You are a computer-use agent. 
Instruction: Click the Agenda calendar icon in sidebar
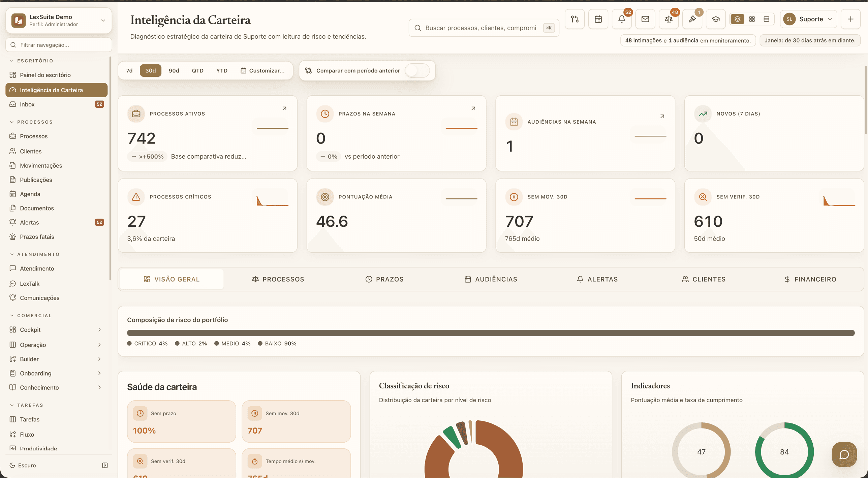click(13, 194)
